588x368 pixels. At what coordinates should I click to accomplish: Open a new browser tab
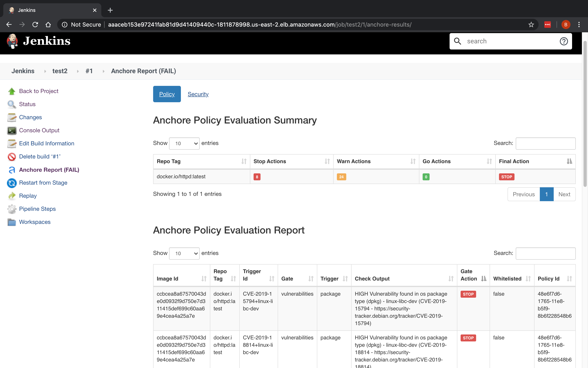click(110, 10)
